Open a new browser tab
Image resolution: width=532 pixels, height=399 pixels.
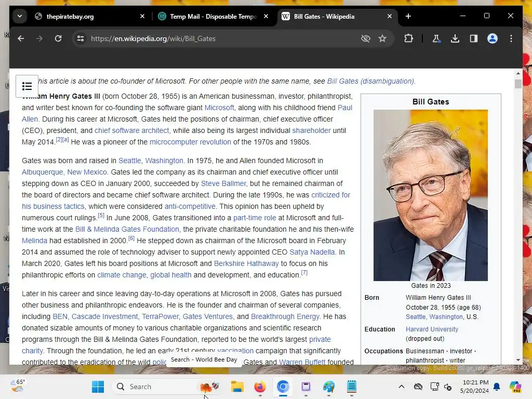(408, 16)
